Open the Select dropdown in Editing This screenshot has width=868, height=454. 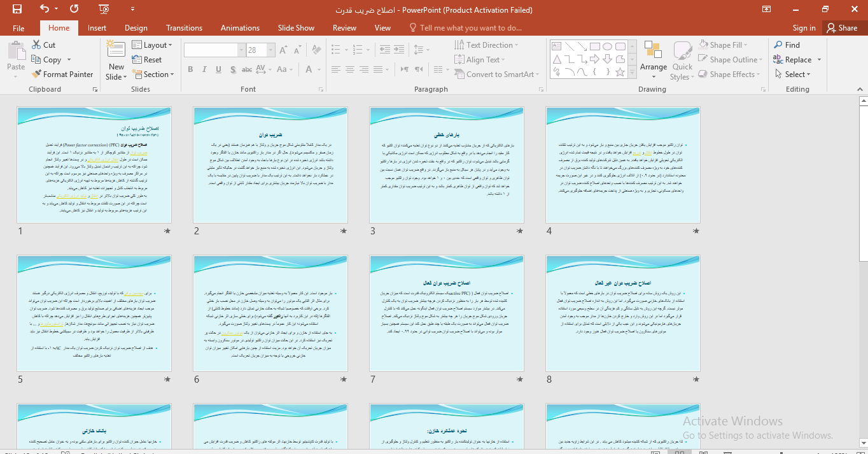[x=792, y=74]
